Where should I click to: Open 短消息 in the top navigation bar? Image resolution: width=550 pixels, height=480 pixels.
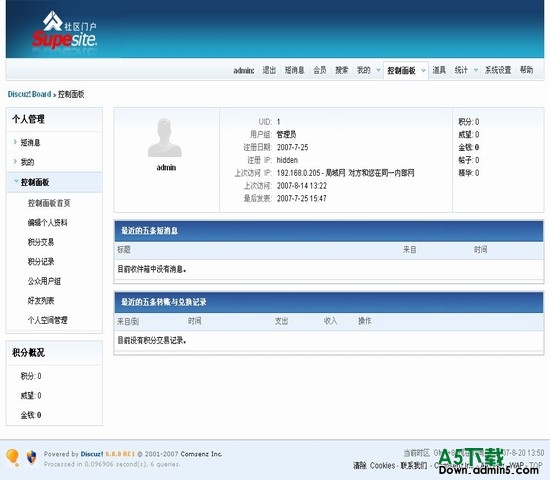click(294, 70)
